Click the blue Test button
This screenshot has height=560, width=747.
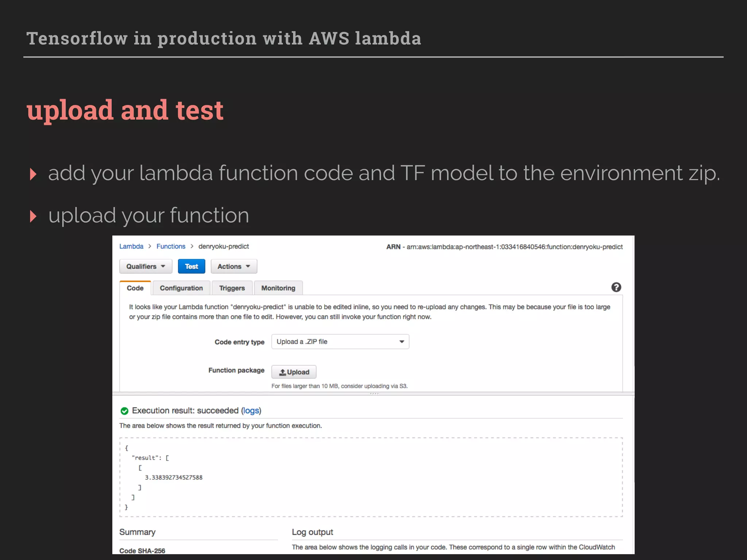coord(191,267)
